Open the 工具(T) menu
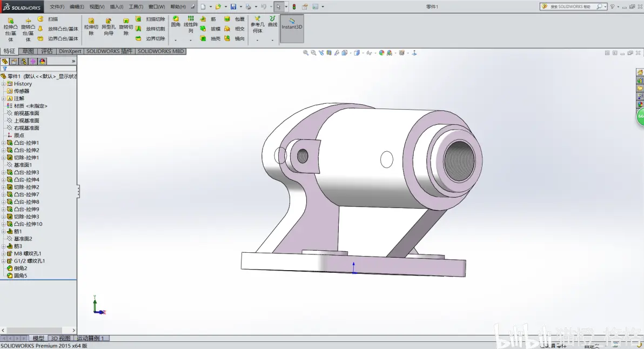Screen dimensions: 644x349 (x=136, y=6)
